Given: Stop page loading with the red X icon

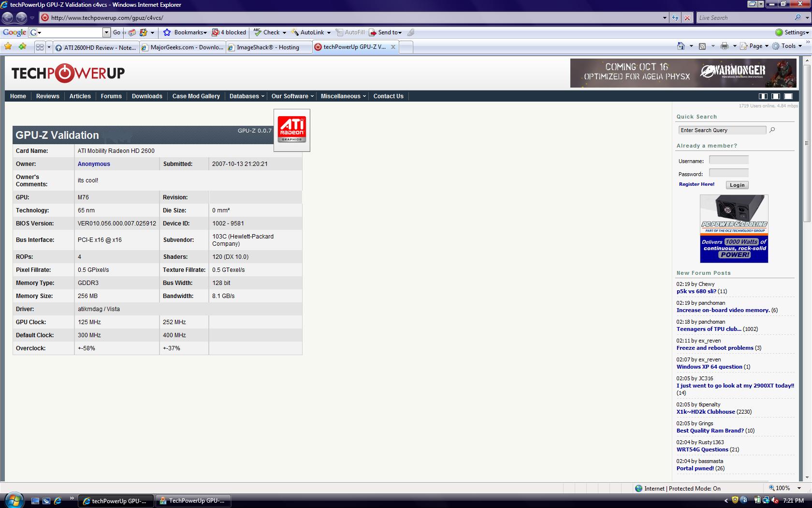Looking at the screenshot, I should [x=687, y=18].
